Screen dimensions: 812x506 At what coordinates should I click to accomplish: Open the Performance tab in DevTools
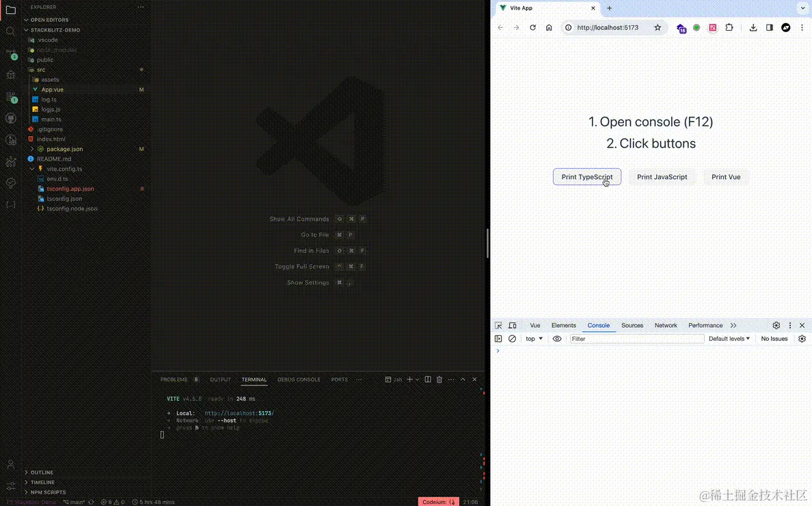pyautogui.click(x=705, y=326)
